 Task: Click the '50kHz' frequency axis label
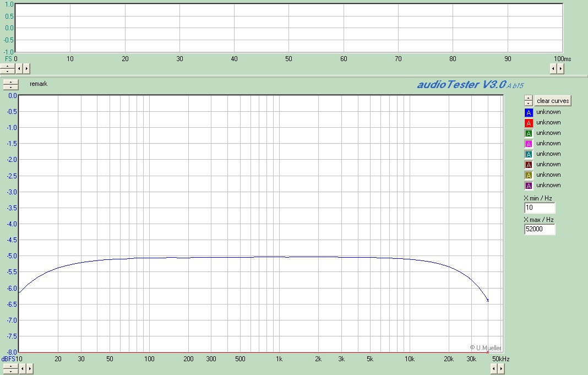coord(501,359)
